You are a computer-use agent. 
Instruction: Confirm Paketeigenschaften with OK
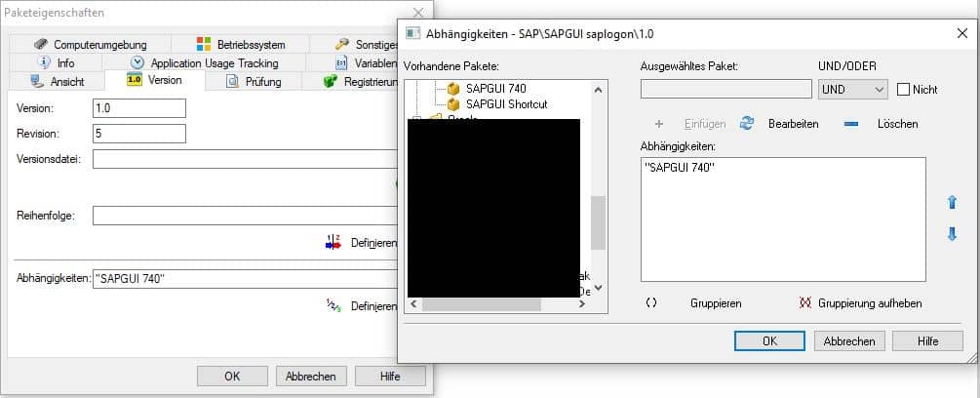pyautogui.click(x=232, y=377)
